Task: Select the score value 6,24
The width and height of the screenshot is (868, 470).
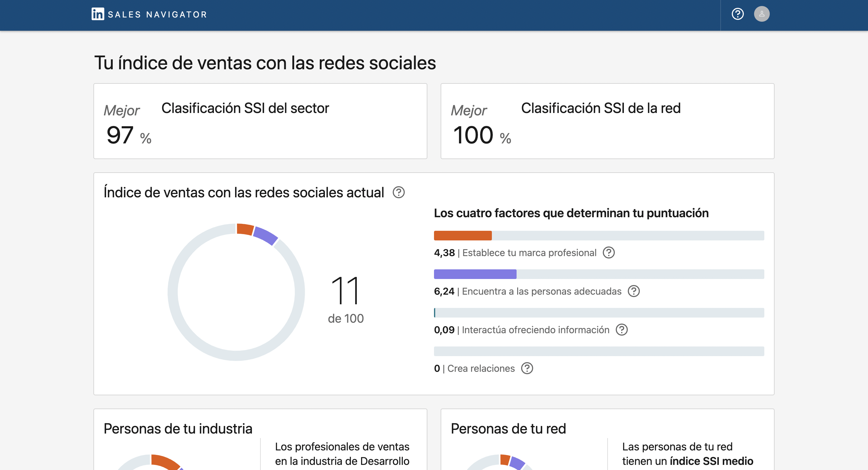Action: coord(444,291)
